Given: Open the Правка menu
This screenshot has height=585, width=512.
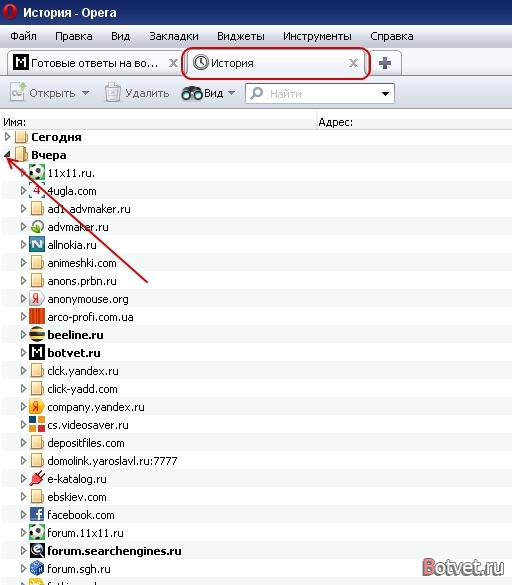Looking at the screenshot, I should click(74, 36).
